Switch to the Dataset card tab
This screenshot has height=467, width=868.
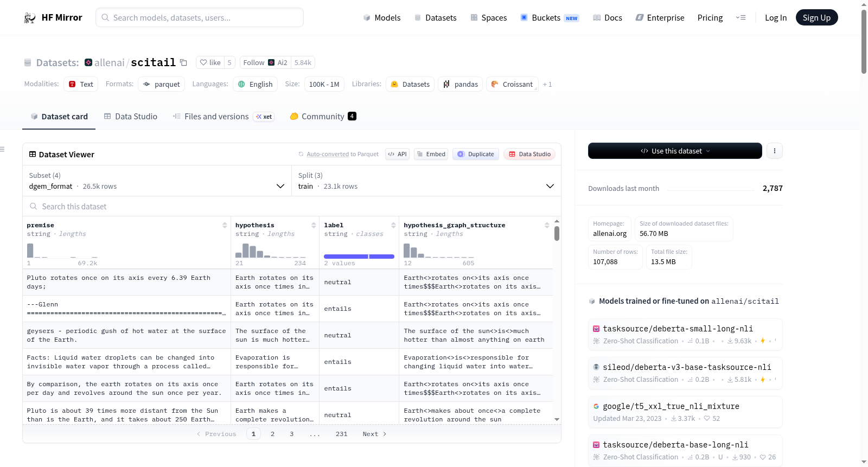59,117
